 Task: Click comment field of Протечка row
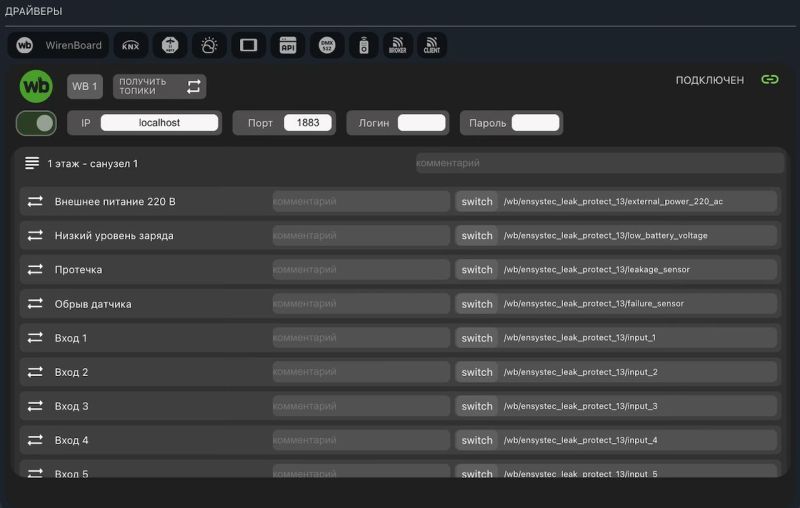361,269
